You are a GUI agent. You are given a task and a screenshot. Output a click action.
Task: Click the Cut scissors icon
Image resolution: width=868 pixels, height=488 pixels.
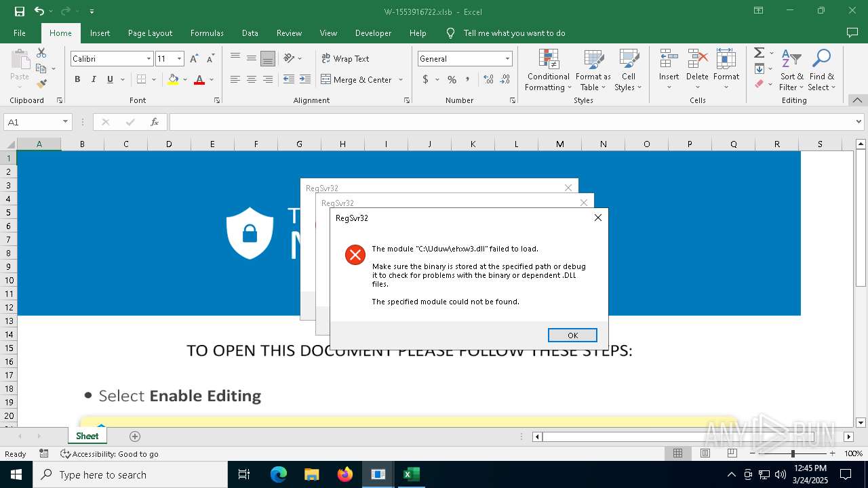41,53
